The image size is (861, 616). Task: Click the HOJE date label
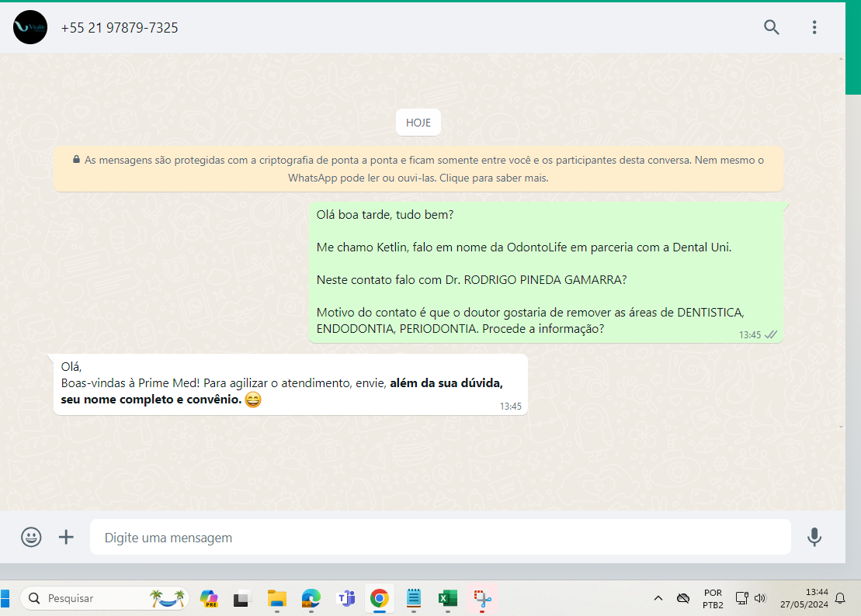[418, 123]
